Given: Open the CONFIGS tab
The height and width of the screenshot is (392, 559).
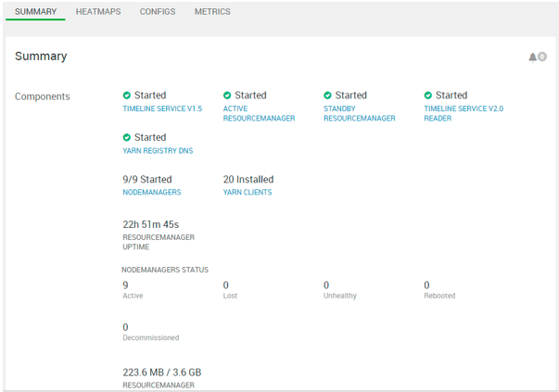Looking at the screenshot, I should pyautogui.click(x=158, y=12).
